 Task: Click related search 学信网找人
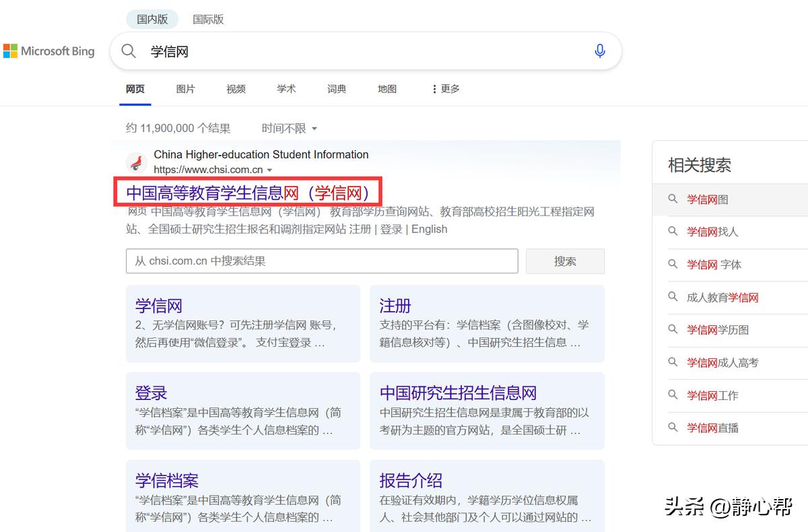712,232
